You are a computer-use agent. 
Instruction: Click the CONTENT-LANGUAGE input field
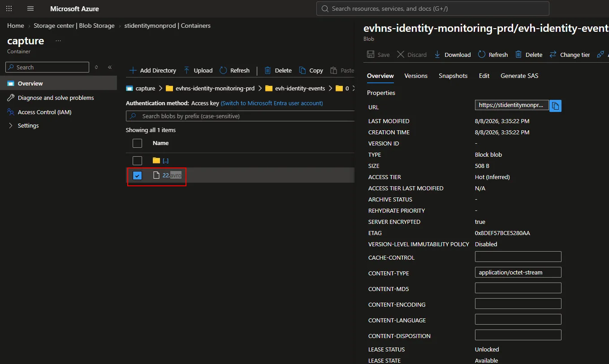(x=518, y=319)
